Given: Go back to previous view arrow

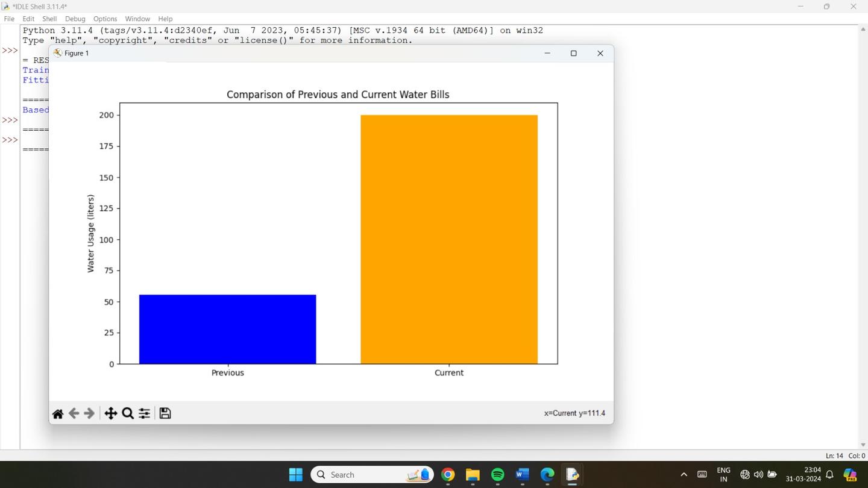Looking at the screenshot, I should click(74, 413).
